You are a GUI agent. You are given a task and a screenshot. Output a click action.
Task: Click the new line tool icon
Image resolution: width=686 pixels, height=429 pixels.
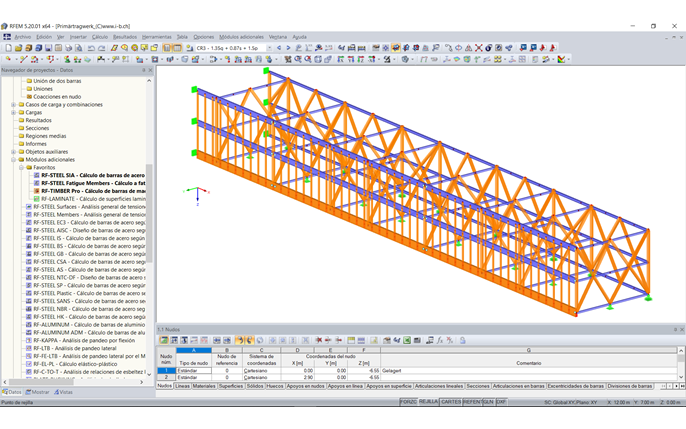(x=24, y=59)
